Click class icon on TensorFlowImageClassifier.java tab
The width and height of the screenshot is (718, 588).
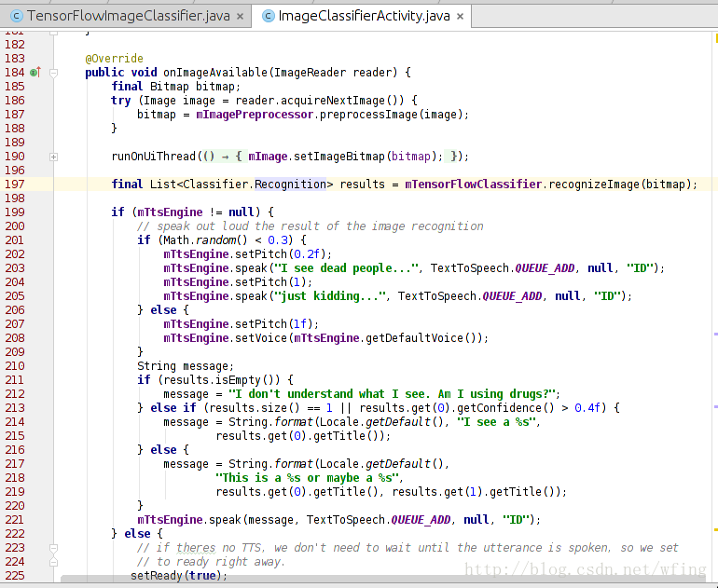17,17
